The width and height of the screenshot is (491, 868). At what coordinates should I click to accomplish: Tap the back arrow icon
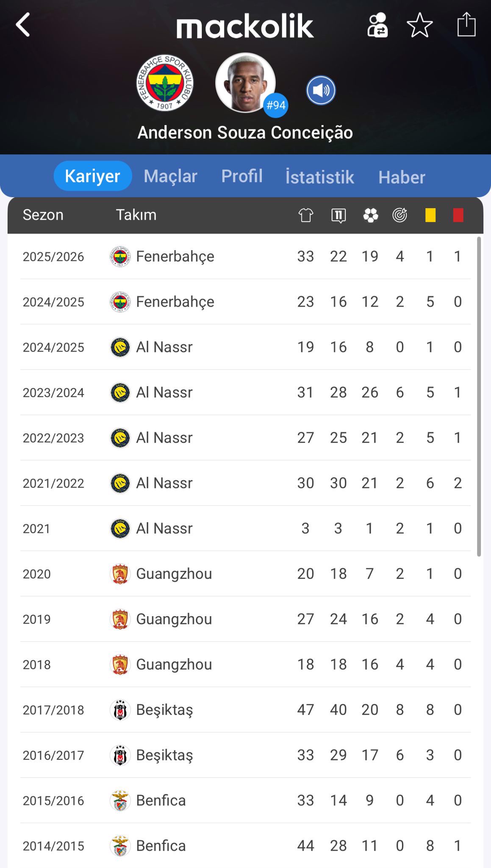(23, 25)
